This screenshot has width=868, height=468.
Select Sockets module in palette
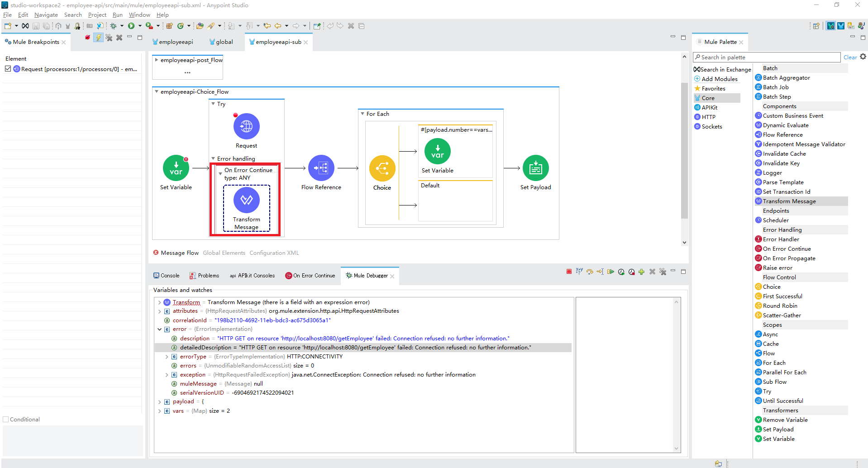click(x=708, y=126)
